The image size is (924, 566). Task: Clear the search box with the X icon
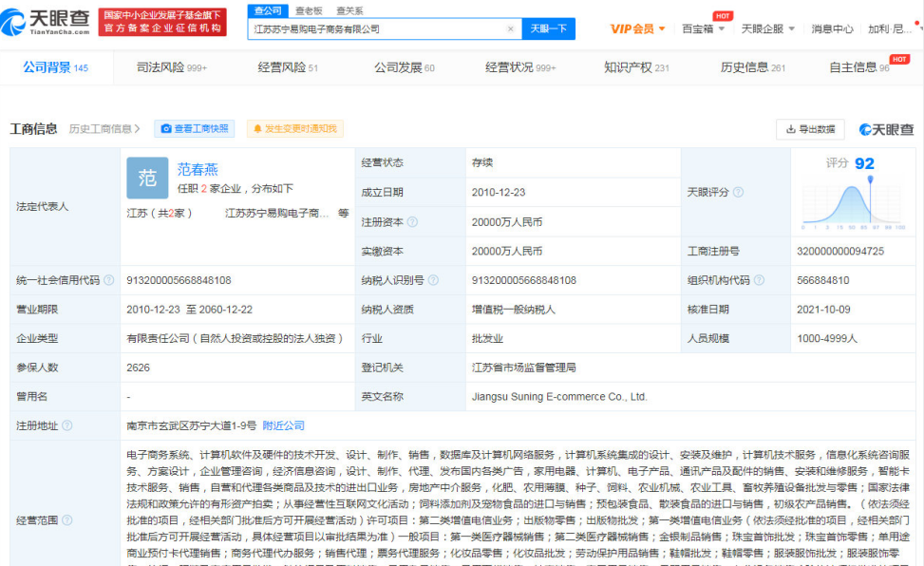tap(511, 28)
